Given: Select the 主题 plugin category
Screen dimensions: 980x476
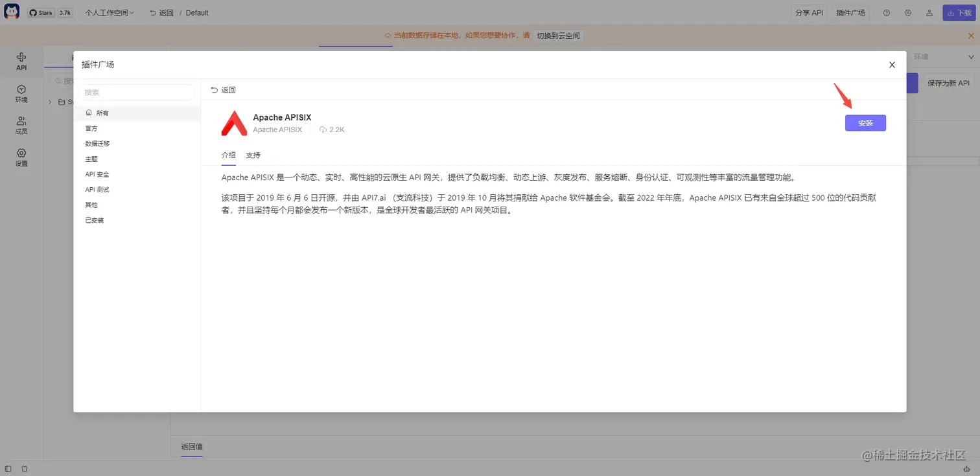Looking at the screenshot, I should [x=137, y=159].
